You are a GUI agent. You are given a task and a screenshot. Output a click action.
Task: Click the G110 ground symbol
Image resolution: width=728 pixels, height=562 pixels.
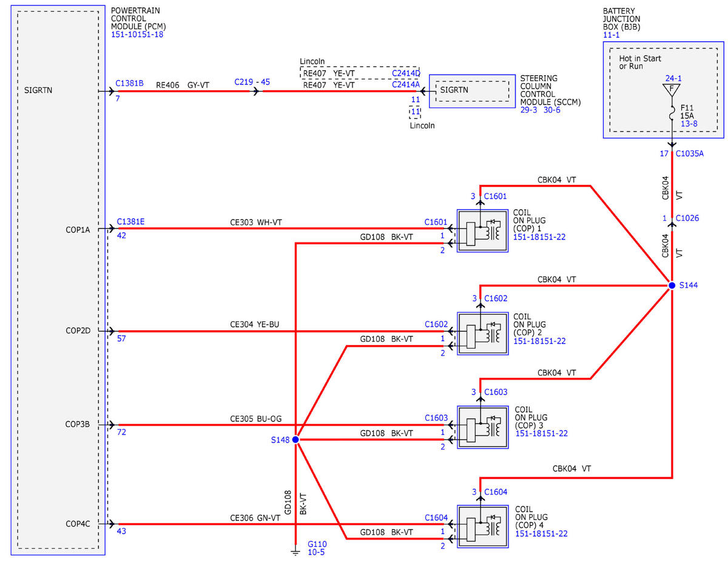pyautogui.click(x=295, y=551)
